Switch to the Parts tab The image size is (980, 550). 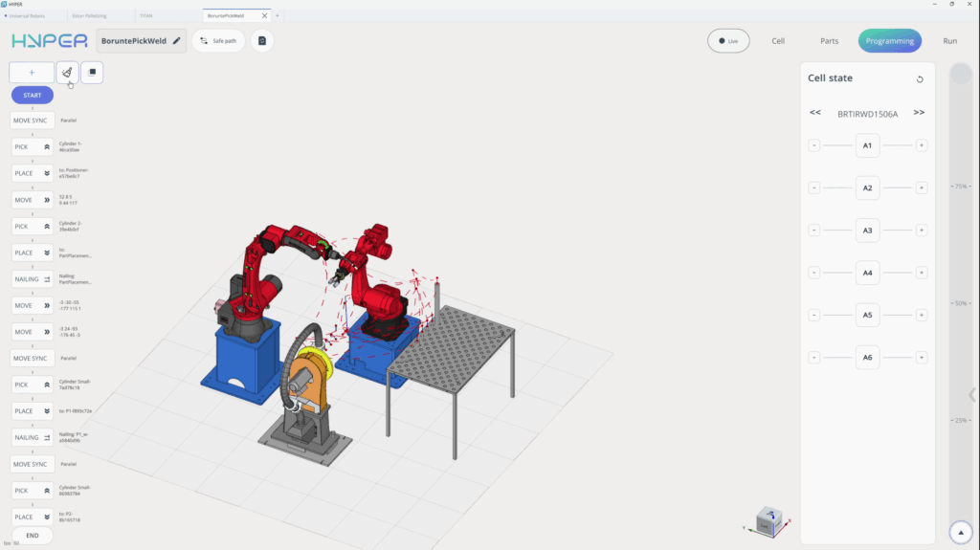pyautogui.click(x=830, y=40)
